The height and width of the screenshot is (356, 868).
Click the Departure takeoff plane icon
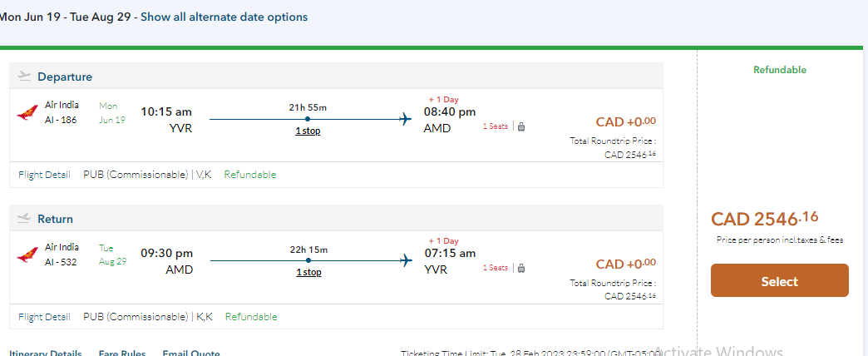pos(24,77)
